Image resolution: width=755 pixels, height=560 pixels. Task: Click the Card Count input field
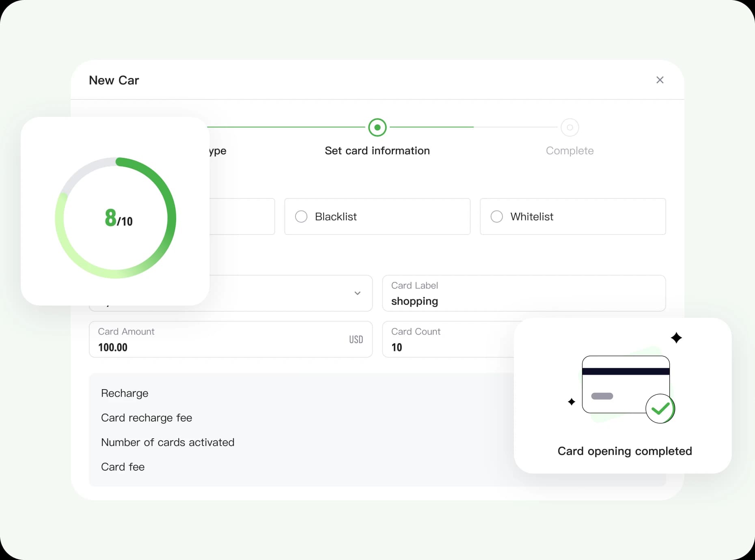(447, 347)
